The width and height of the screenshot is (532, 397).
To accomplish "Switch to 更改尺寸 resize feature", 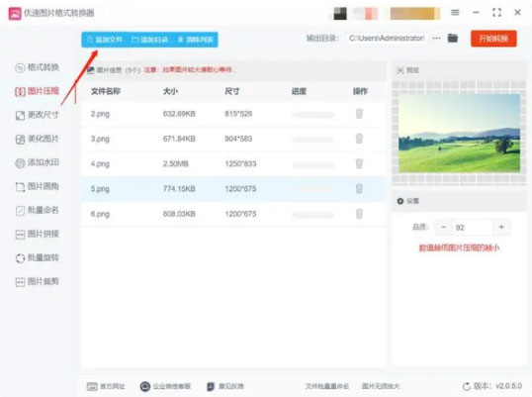I will tap(37, 115).
